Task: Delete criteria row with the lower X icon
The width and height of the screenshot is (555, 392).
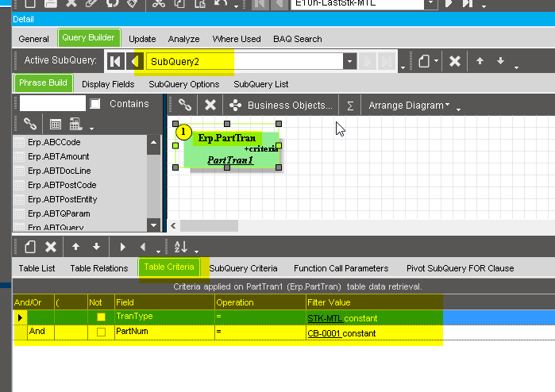Action: pyautogui.click(x=51, y=247)
